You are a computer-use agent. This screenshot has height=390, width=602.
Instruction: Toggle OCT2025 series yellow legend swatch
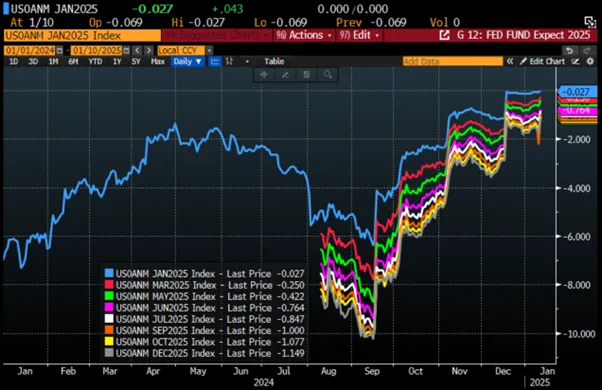point(109,341)
